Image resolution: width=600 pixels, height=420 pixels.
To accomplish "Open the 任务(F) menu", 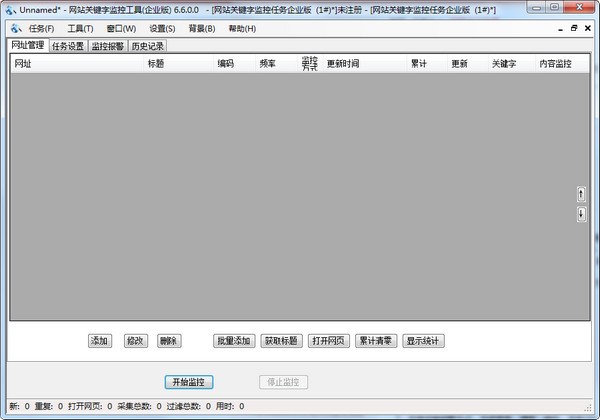I will [41, 29].
